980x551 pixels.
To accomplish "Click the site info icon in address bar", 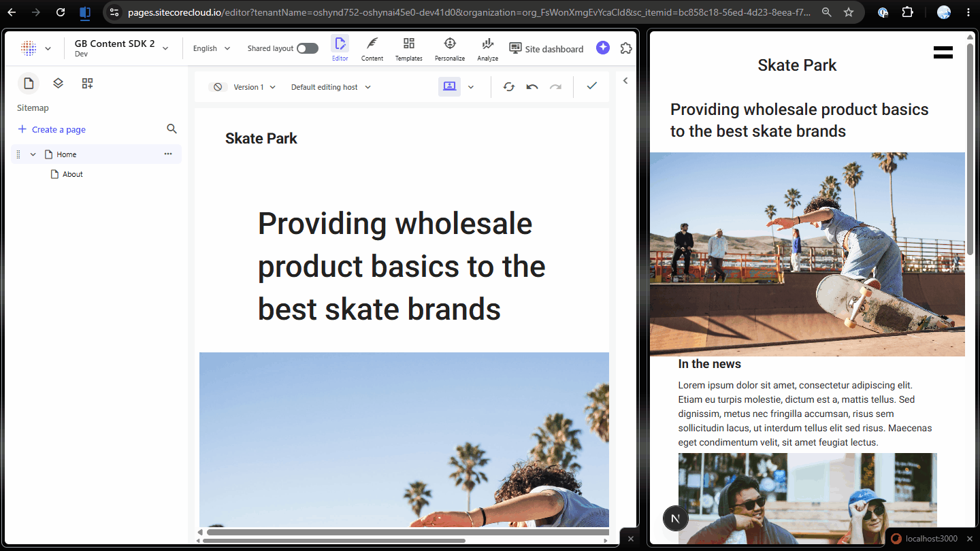I will pos(114,12).
